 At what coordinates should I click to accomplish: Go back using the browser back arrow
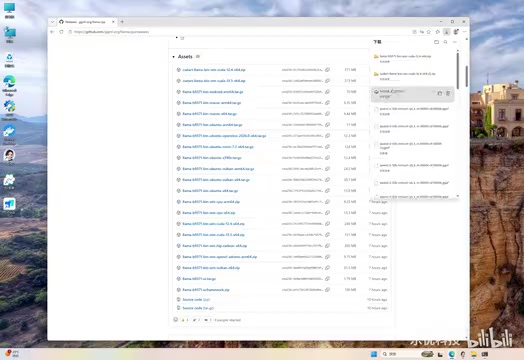pyautogui.click(x=52, y=32)
